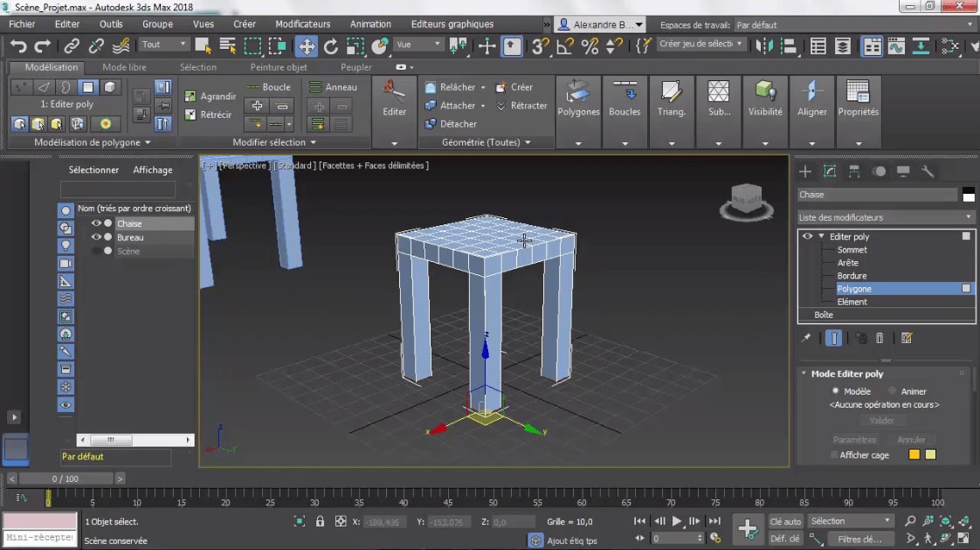The height and width of the screenshot is (550, 980).
Task: Select the Modèle radio button
Action: [836, 391]
